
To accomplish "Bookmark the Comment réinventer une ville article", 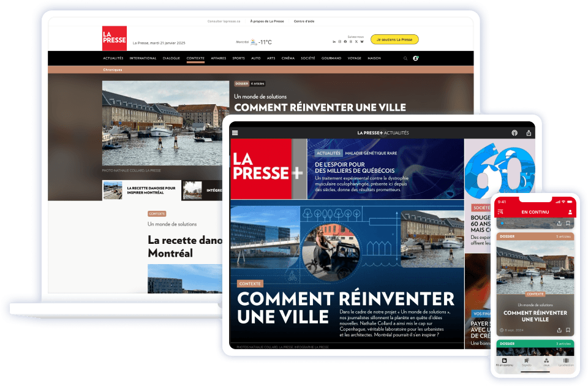I will pos(568,330).
